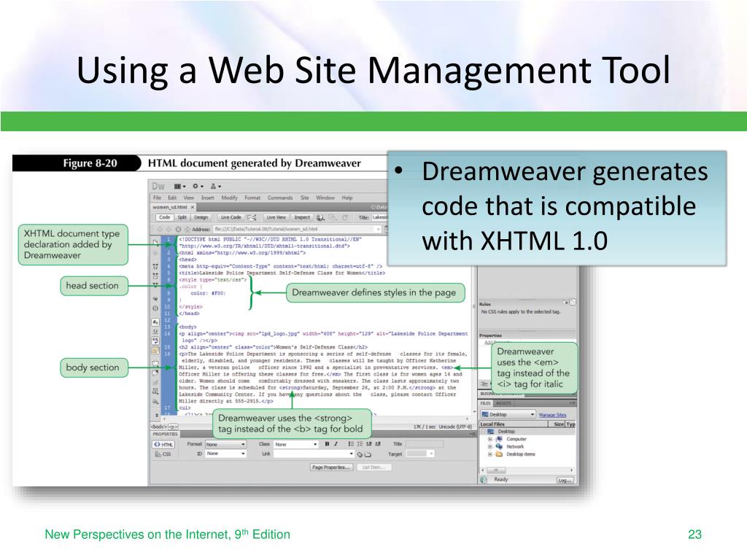Click the text outdent icon

click(368, 444)
